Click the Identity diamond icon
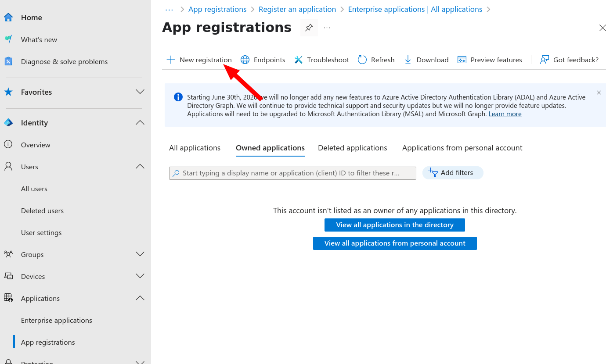This screenshot has height=364, width=606. tap(8, 123)
